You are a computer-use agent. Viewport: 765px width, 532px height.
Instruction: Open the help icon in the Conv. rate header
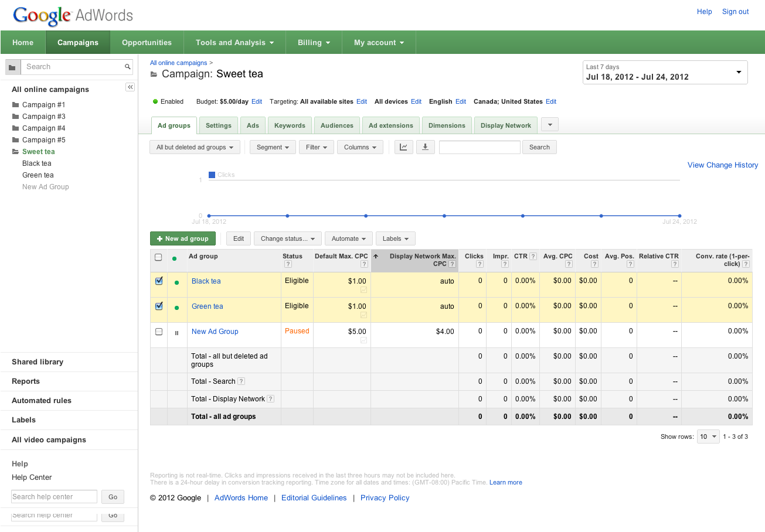pos(746,264)
